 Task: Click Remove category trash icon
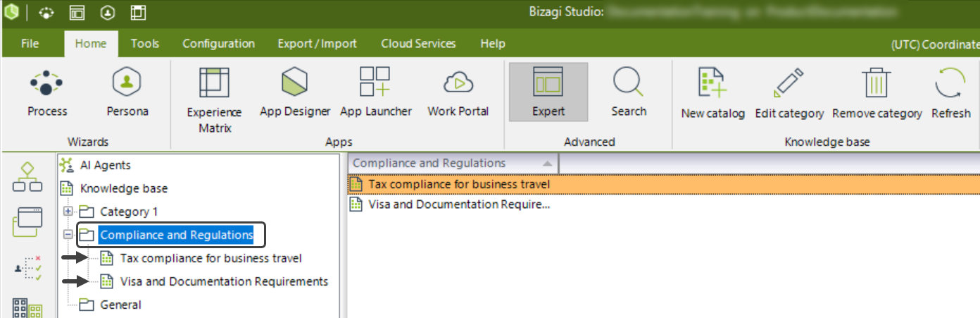[x=877, y=85]
